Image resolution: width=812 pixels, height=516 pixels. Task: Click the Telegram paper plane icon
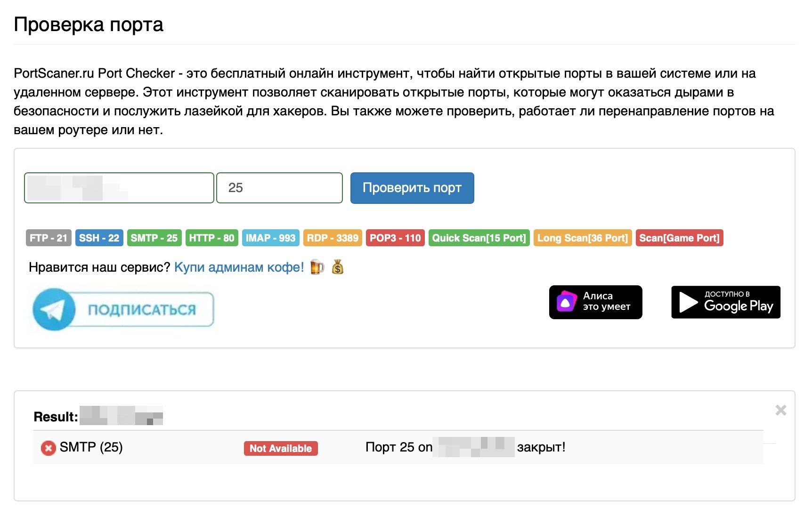53,310
